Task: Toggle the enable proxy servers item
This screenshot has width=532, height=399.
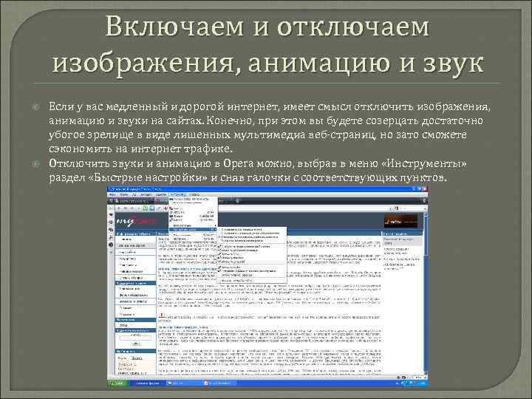Action: pyautogui.click(x=252, y=275)
